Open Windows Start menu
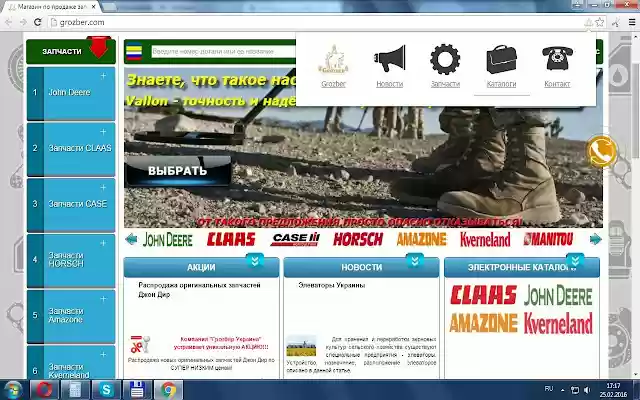Screen dimensions: 640x400 [x=13, y=389]
